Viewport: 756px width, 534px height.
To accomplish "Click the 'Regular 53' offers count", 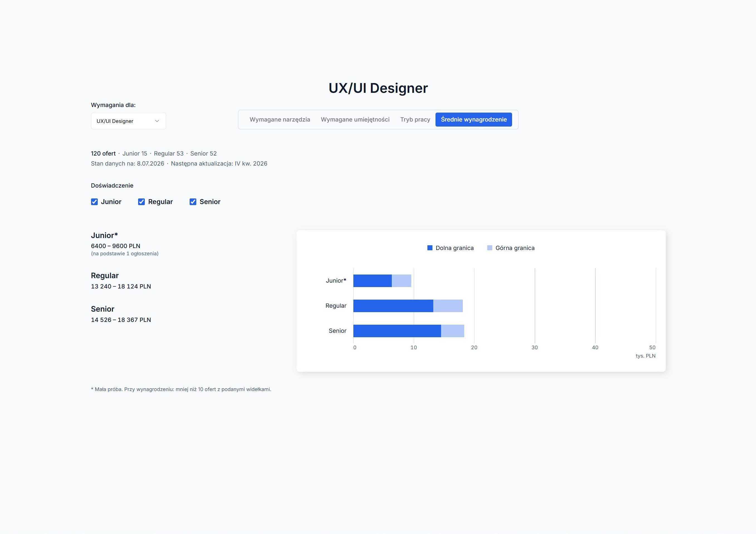I will point(168,154).
